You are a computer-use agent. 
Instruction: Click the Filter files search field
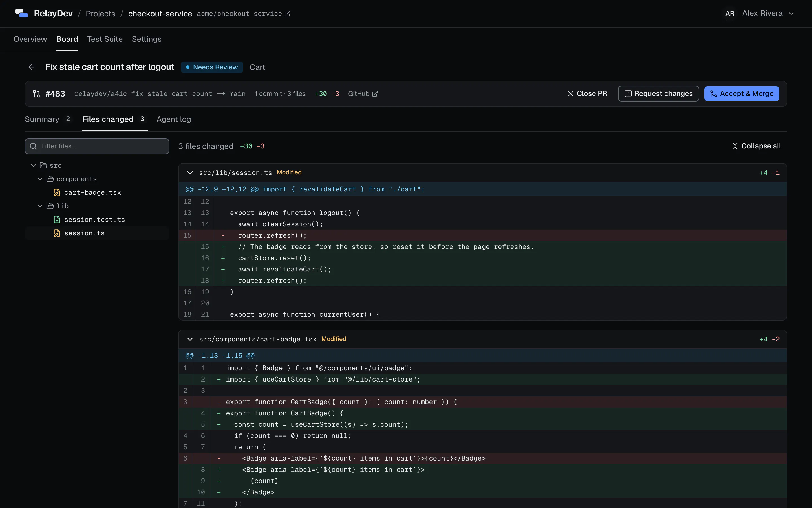(97, 146)
